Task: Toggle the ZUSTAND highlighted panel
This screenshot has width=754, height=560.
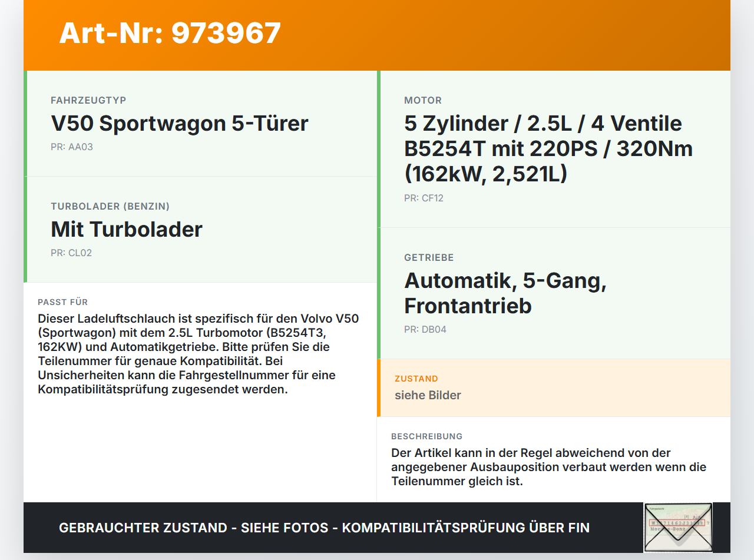Action: [554, 387]
